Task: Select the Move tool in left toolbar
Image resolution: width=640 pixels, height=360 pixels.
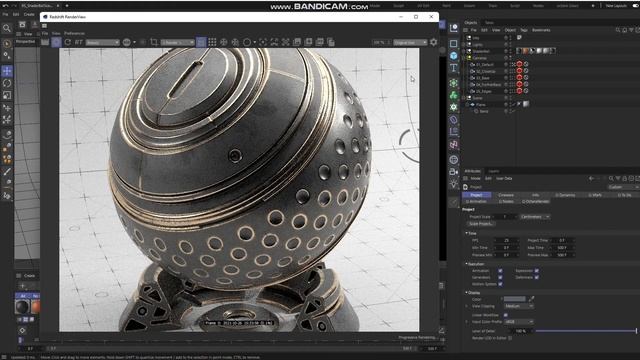Action: point(7,71)
